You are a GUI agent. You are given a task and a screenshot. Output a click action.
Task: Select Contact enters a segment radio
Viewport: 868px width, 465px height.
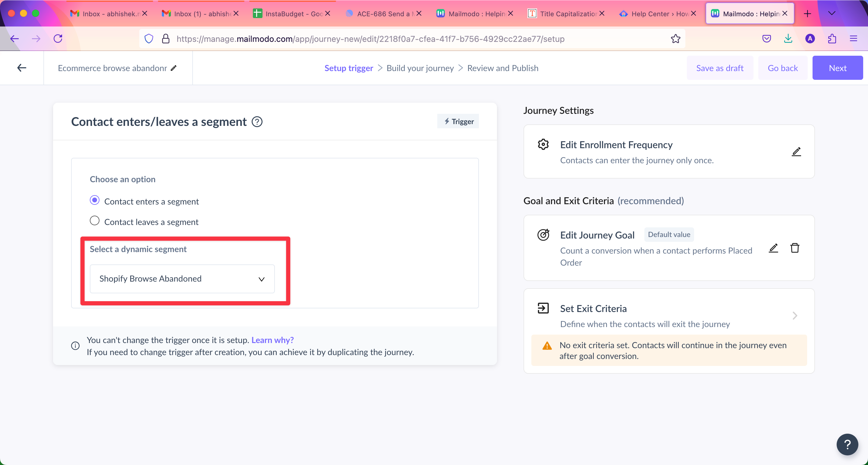[x=95, y=200]
